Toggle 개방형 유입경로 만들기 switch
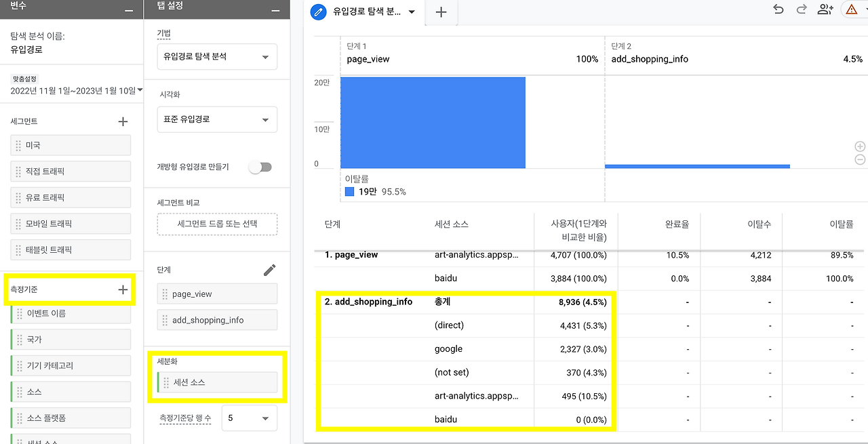This screenshot has height=444, width=868. 260,167
